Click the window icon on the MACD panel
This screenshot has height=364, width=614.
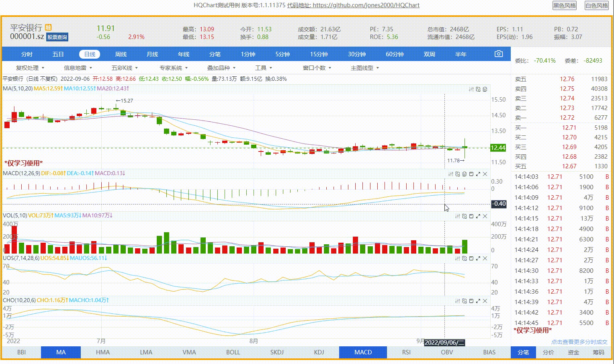coord(471,174)
